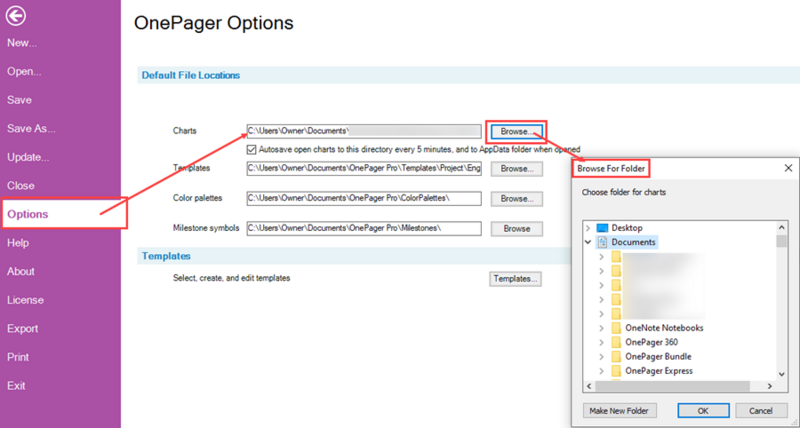Choose Save in the backstage menu

tap(19, 100)
